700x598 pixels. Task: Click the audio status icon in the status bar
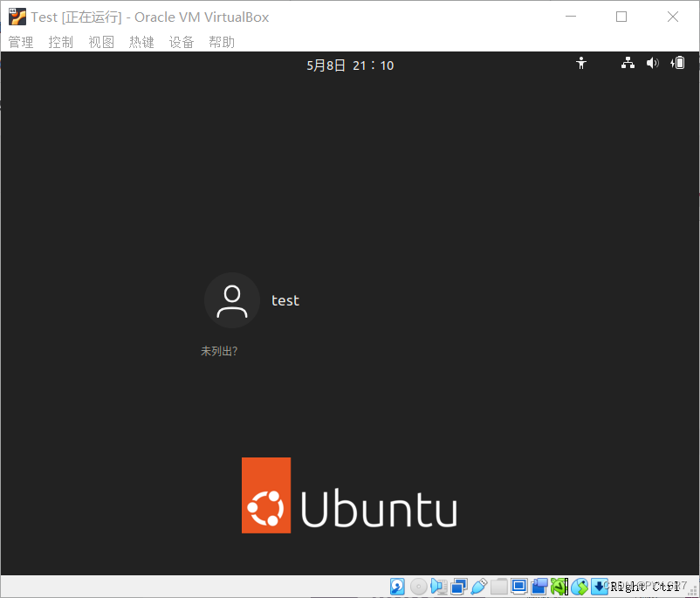pos(438,587)
